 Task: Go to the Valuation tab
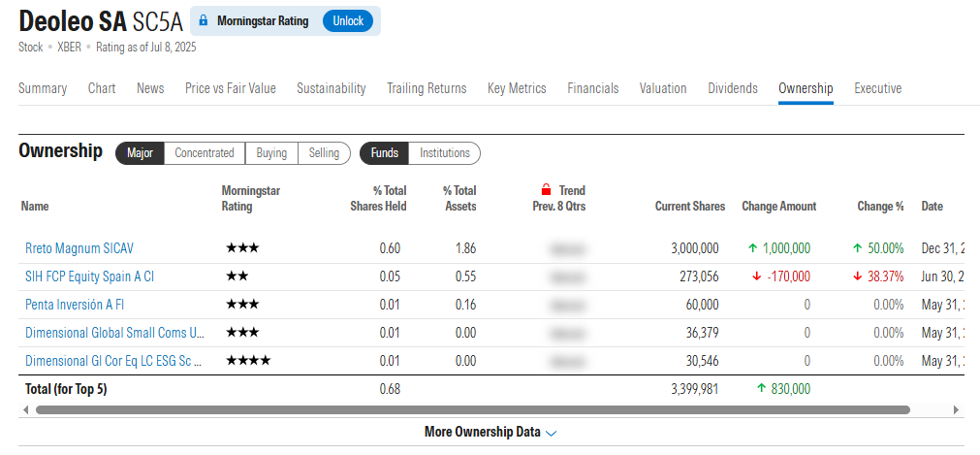(663, 88)
